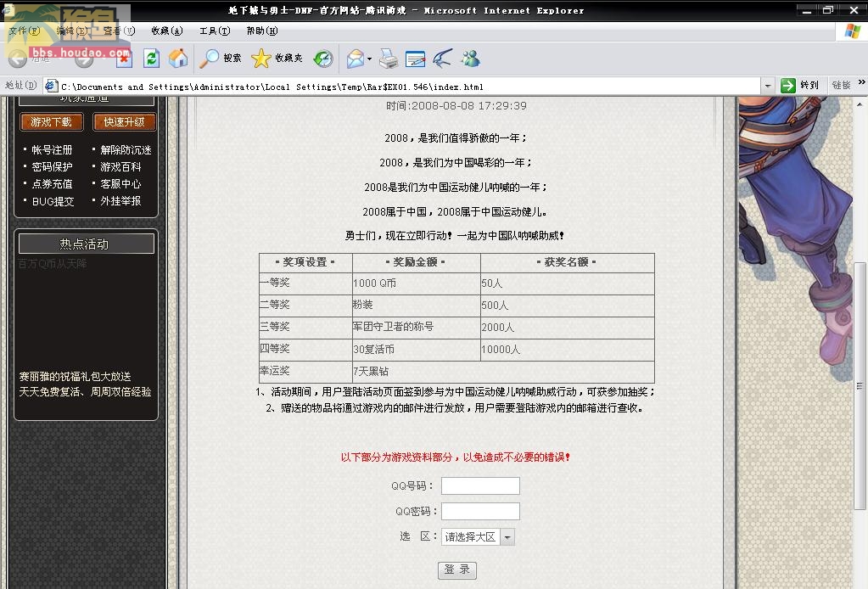Viewport: 868px width, 589px height.
Task: Open the 工具(T) menu
Action: coord(215,31)
